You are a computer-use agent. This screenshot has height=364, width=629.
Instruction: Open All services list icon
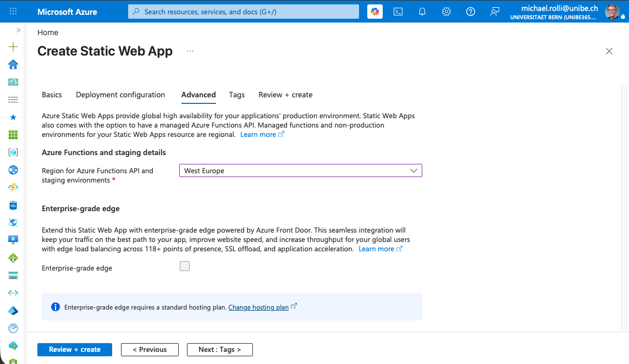[13, 100]
